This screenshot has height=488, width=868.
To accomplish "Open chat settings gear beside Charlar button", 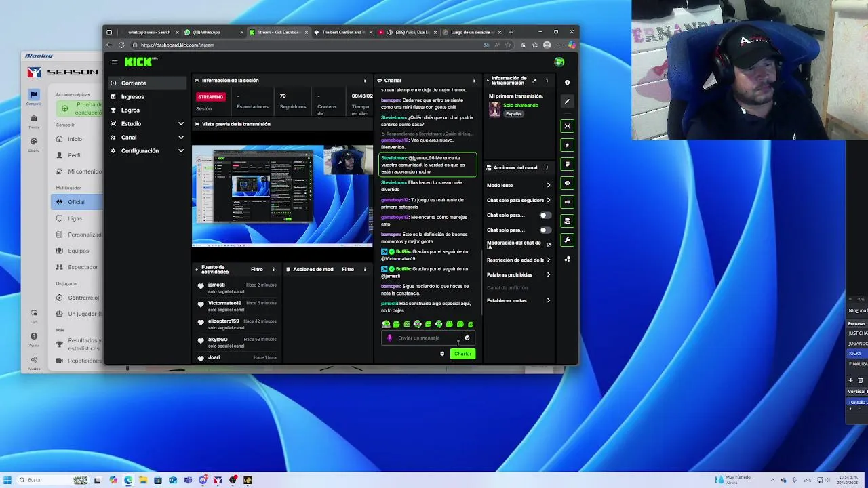I will click(x=442, y=354).
